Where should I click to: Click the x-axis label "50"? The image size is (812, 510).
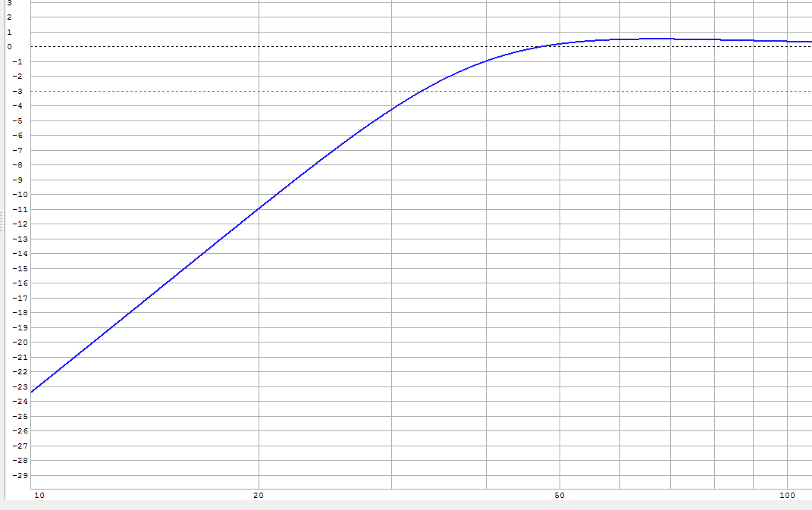pyautogui.click(x=560, y=496)
